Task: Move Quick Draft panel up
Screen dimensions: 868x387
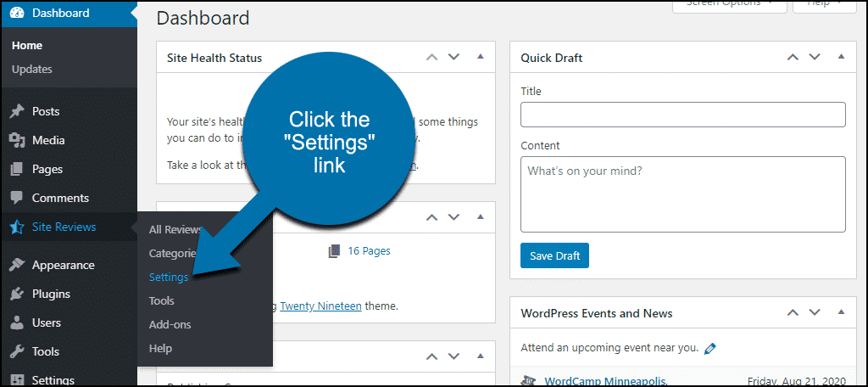Action: pyautogui.click(x=793, y=57)
